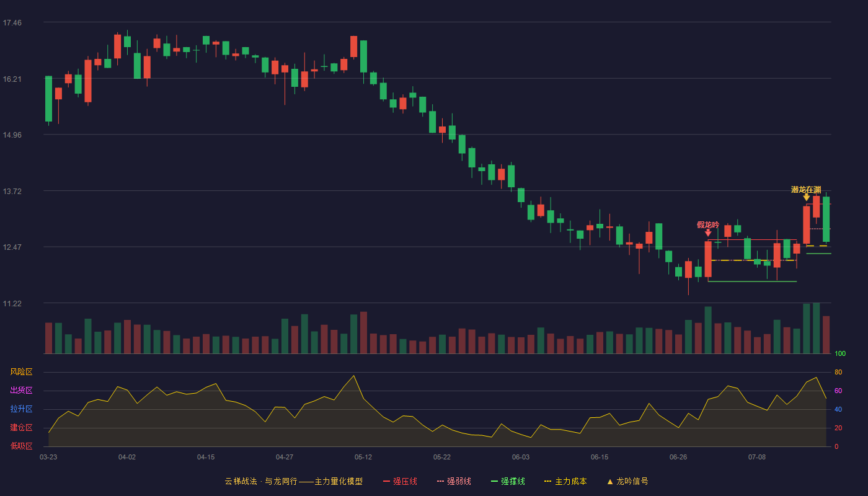Screen dimensions: 868x496
Task: Toggle the 龙吟信号 legend entry
Action: coord(627,481)
